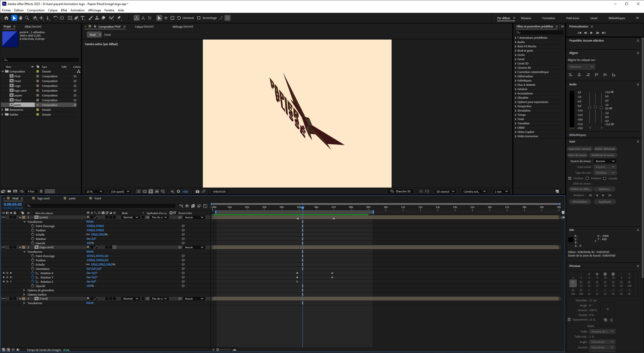The image size is (644, 353).
Task: Create new folder in Project panel
Action: click(9, 191)
